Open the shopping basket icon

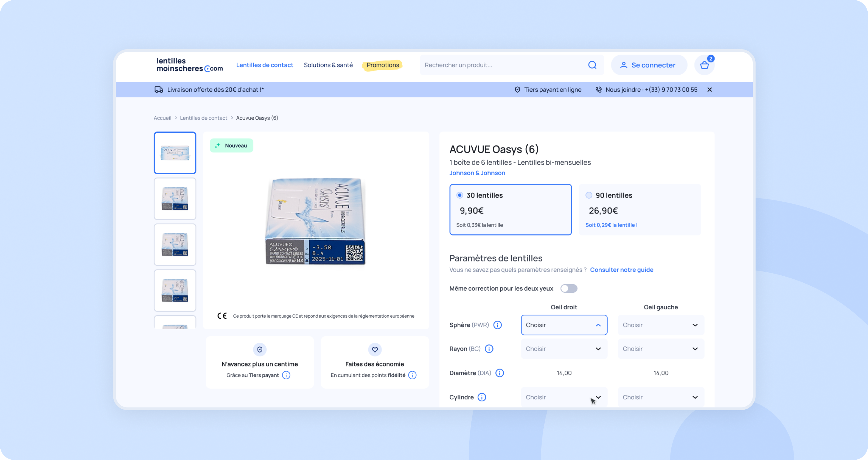click(704, 65)
